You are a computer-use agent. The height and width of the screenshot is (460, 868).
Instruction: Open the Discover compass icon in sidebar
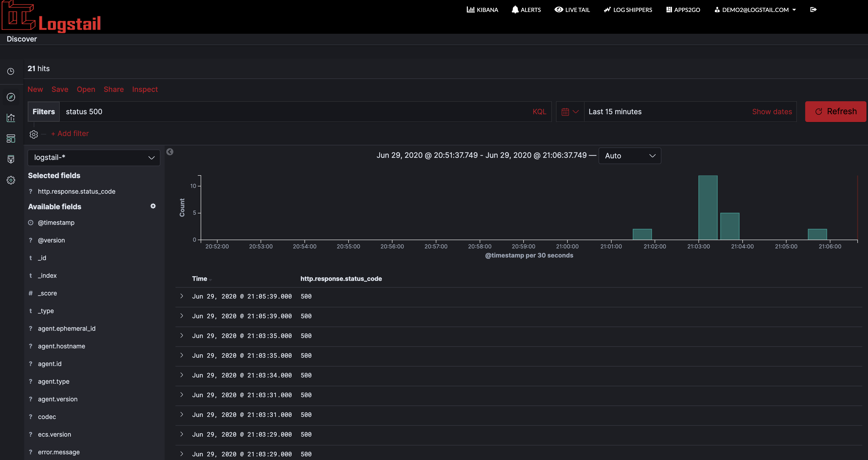pos(11,97)
